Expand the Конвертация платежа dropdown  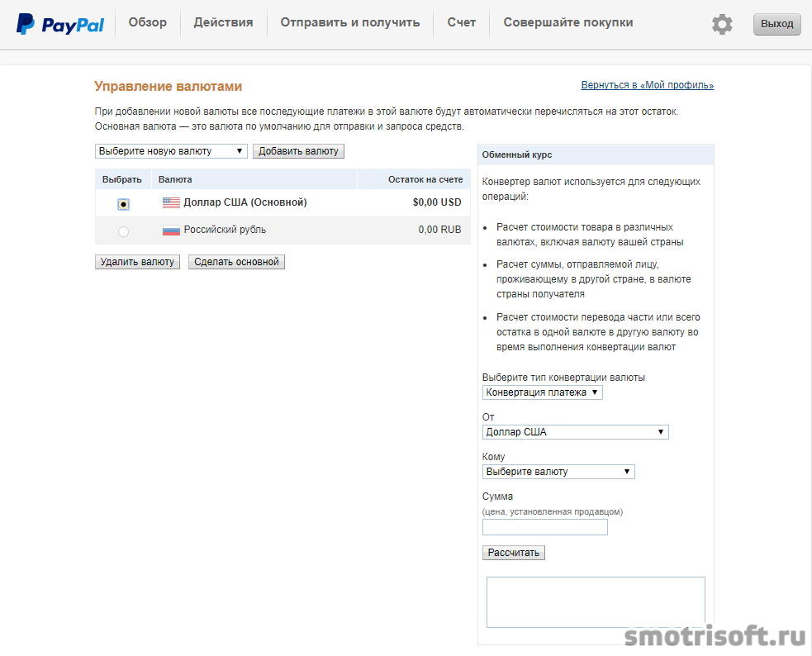point(542,392)
